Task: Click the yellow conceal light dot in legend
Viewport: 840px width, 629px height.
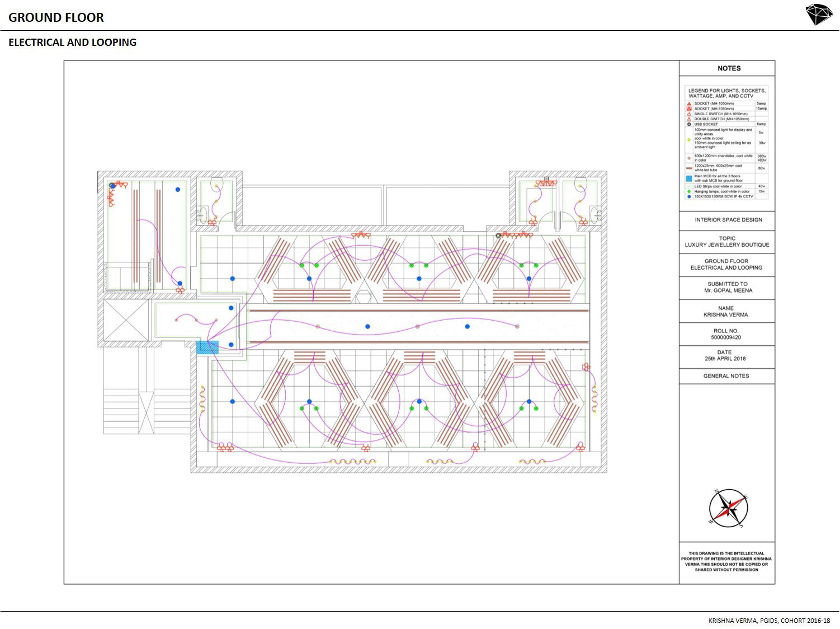Action: pos(689,139)
